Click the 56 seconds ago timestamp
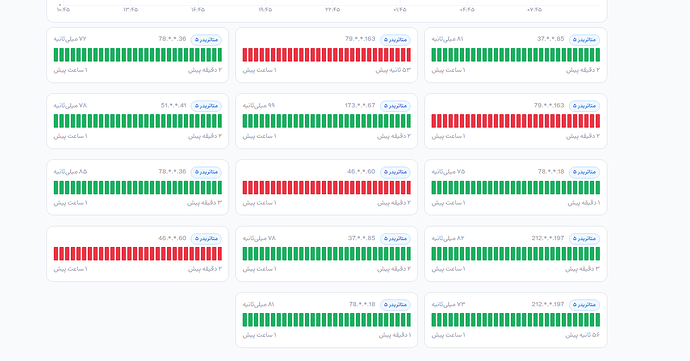690x361 pixels. pyautogui.click(x=583, y=335)
